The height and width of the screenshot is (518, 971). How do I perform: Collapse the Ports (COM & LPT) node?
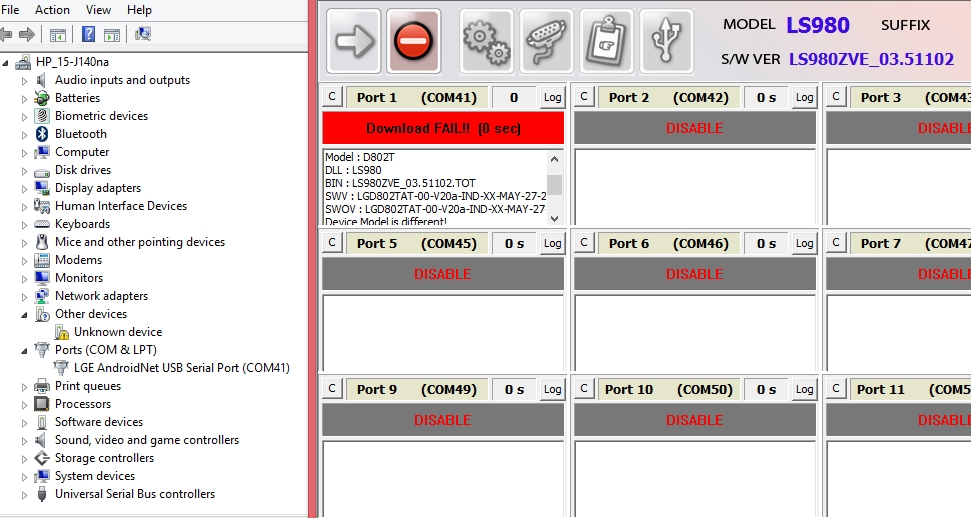[24, 350]
